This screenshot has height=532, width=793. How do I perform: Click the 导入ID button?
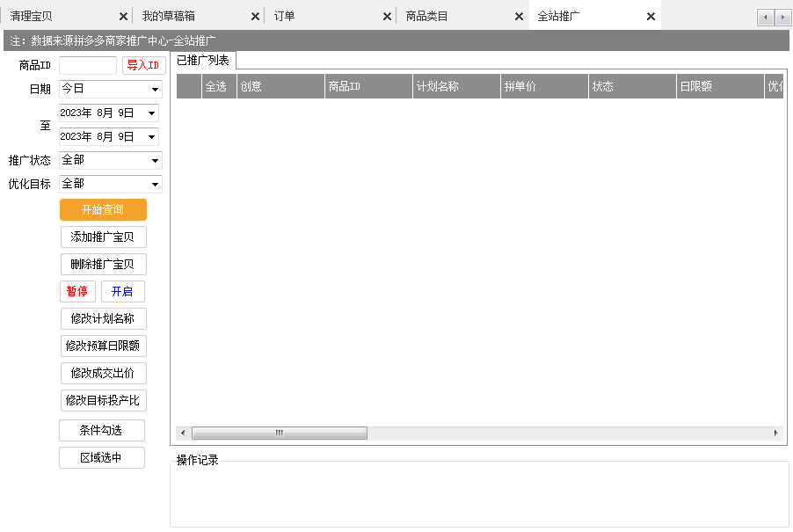[143, 65]
